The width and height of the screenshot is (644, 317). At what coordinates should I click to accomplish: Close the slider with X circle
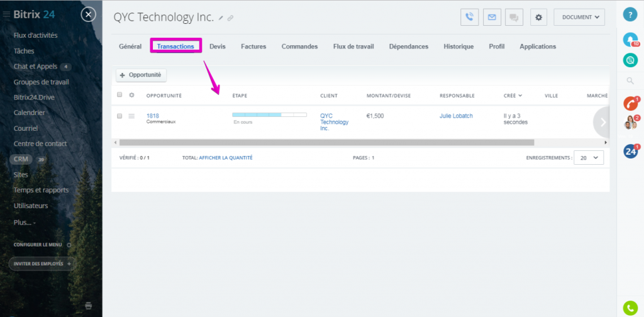pyautogui.click(x=88, y=15)
